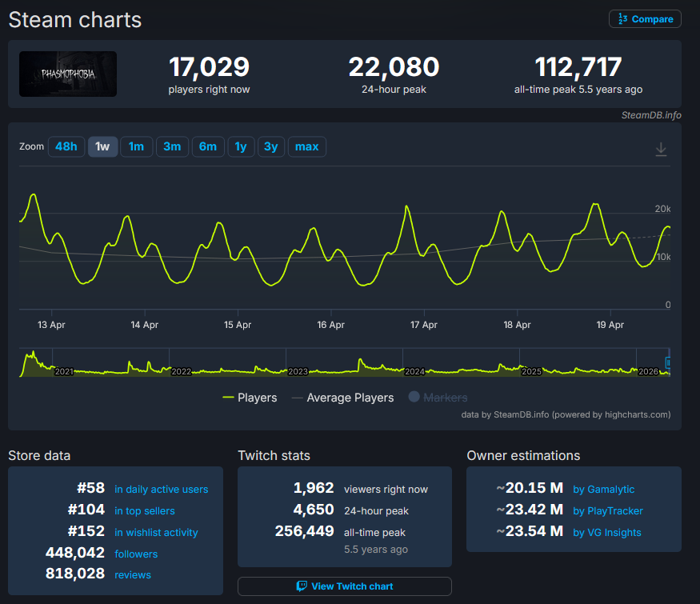Set chart zoom to 6m

click(x=207, y=146)
